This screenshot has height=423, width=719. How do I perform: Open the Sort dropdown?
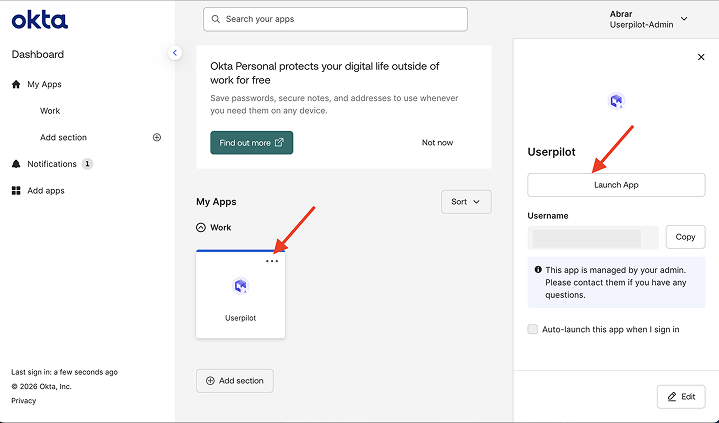click(x=466, y=202)
